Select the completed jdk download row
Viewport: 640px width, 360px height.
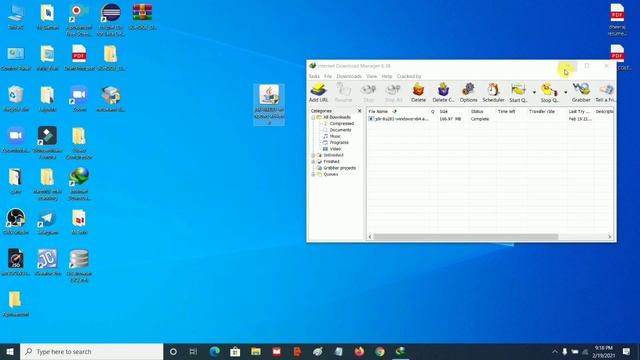point(490,119)
